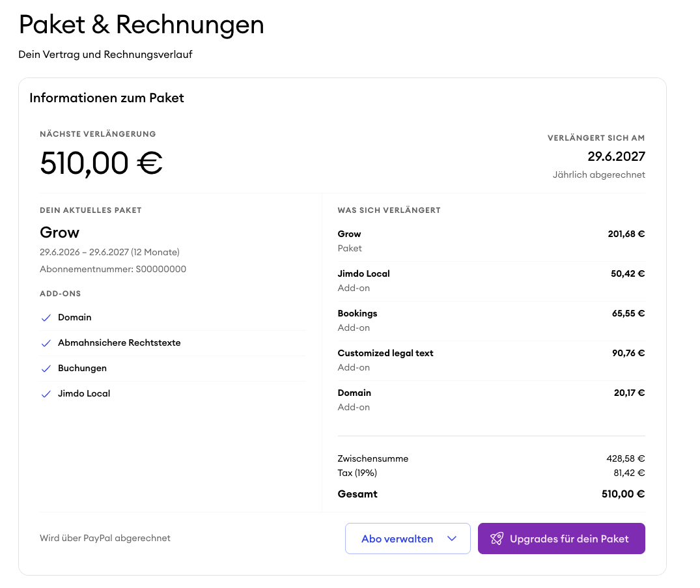The height and width of the screenshot is (588, 700).
Task: Click the Bookings renewal row title
Action: click(x=357, y=313)
